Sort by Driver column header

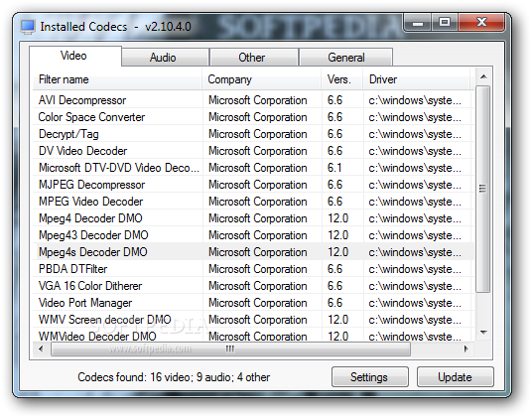(x=417, y=79)
